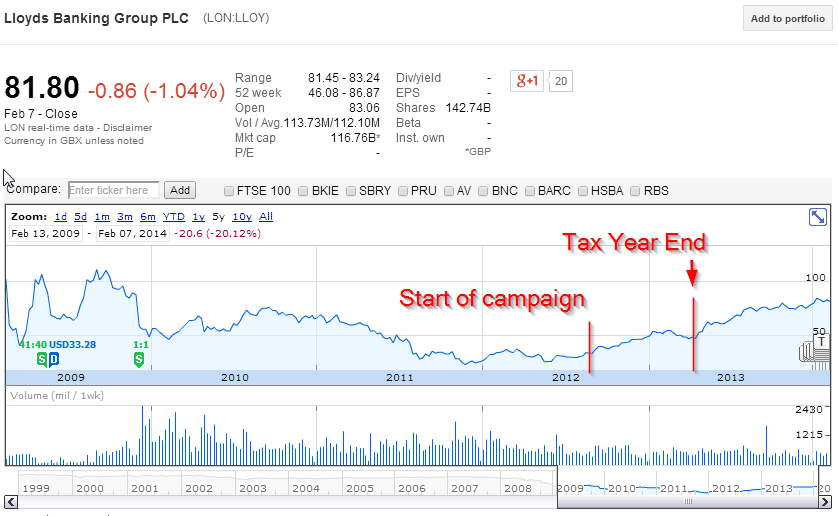838x516 pixels.
Task: Click the left arrow on timeline scrollbar
Action: click(x=11, y=502)
